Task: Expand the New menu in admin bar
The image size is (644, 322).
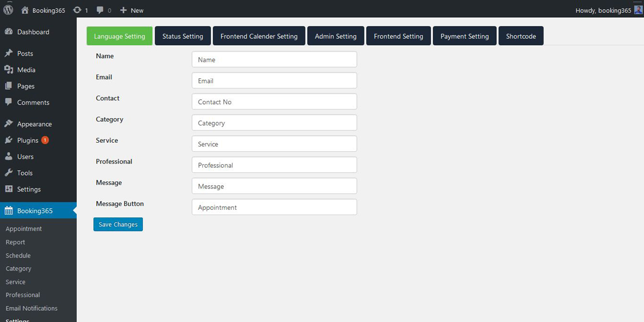Action: pos(131,10)
